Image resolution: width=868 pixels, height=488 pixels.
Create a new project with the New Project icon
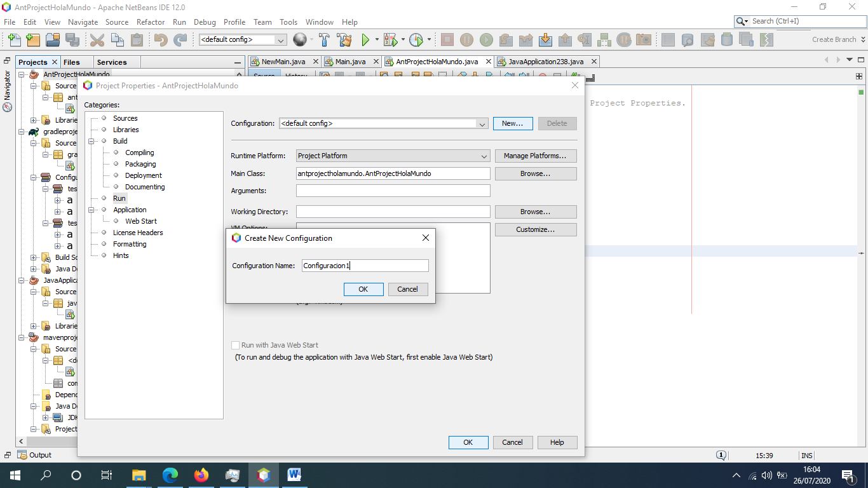click(33, 39)
